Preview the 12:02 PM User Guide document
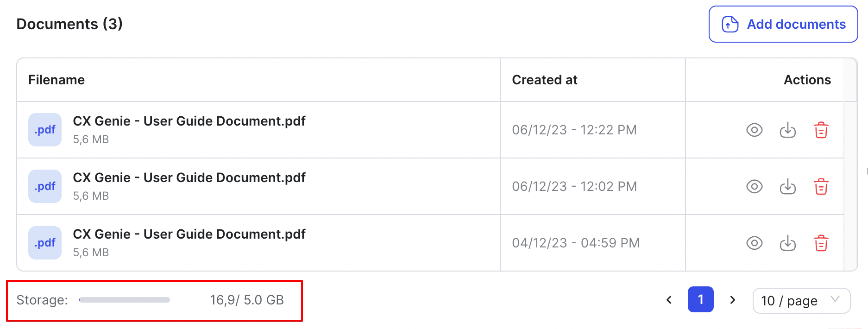Screen dimensions: 868x329 (754, 187)
